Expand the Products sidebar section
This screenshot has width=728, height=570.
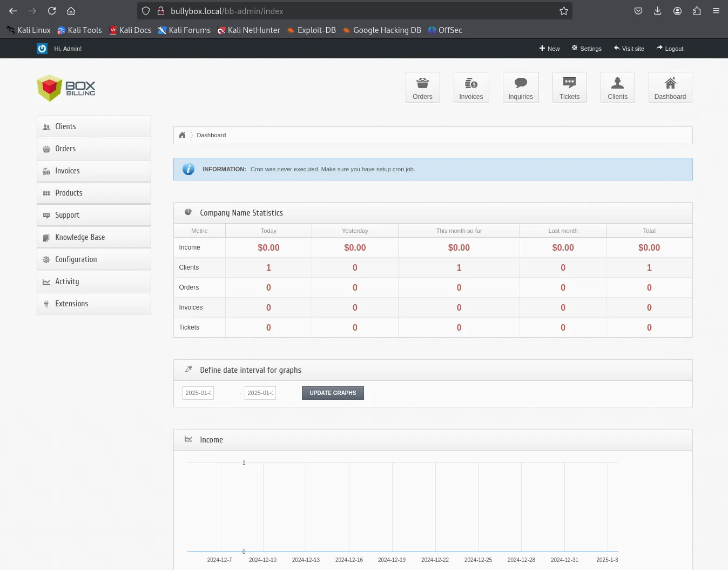[x=93, y=193]
